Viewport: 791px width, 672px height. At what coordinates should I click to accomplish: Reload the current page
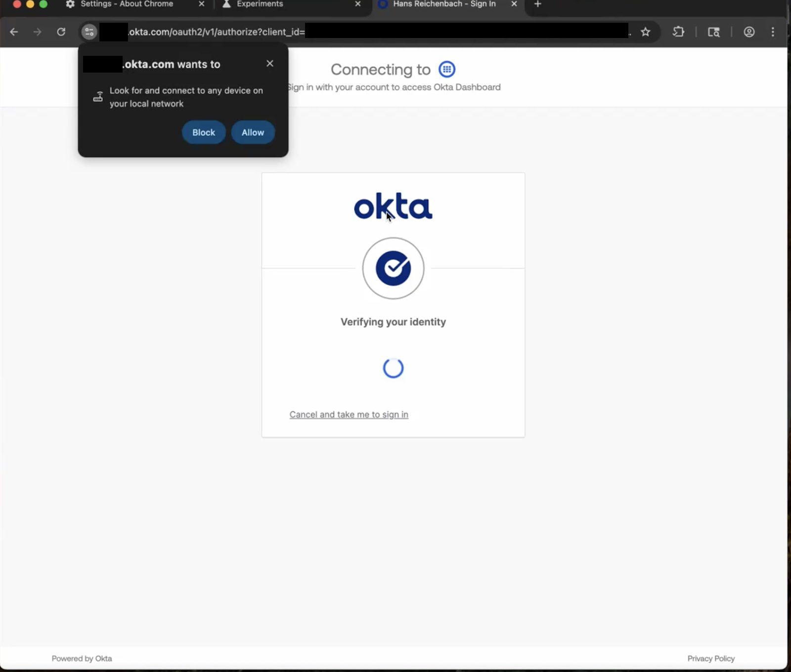click(x=61, y=32)
